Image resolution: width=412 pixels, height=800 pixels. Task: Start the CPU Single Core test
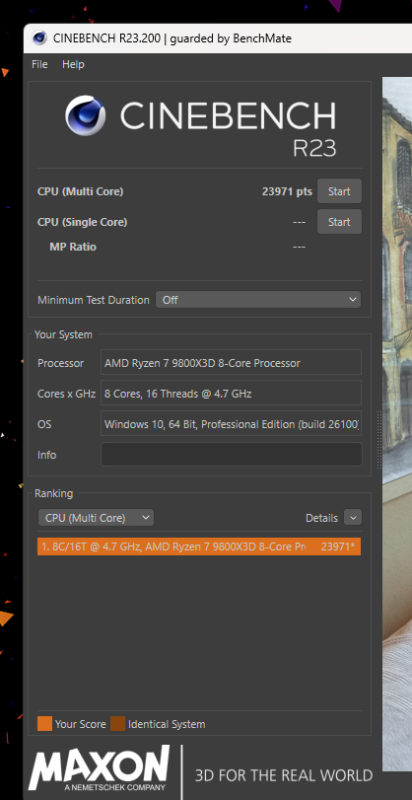(x=339, y=222)
